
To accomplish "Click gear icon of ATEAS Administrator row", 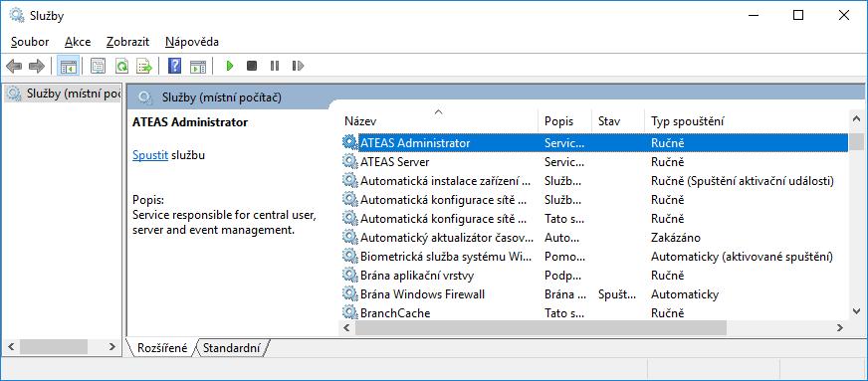I will [x=349, y=142].
